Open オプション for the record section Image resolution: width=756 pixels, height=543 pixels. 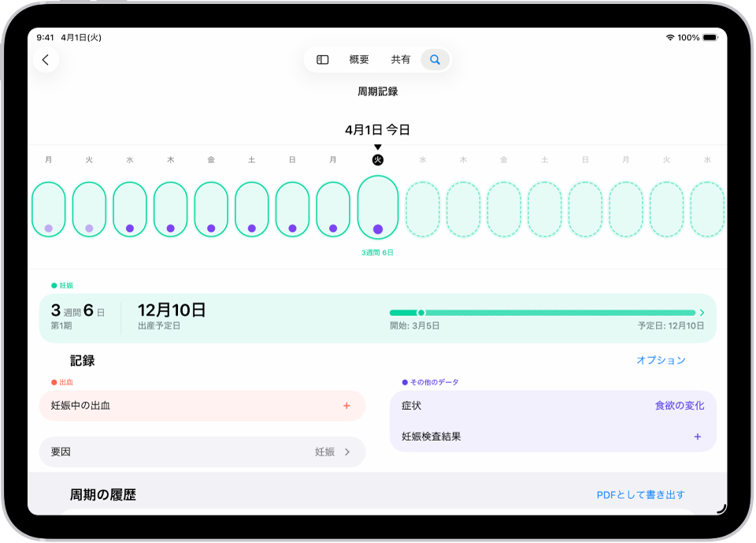coord(661,360)
